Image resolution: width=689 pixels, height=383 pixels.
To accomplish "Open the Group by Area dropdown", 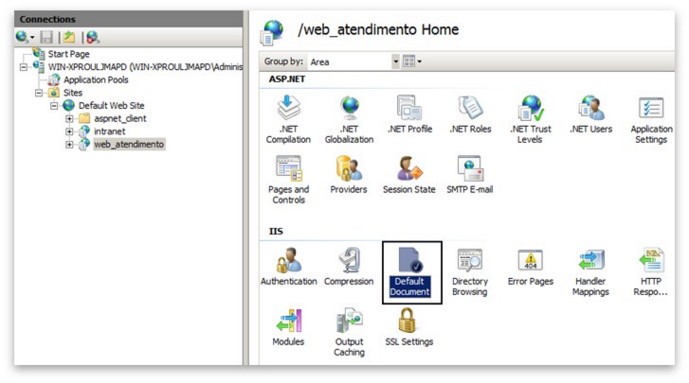I will (x=395, y=61).
